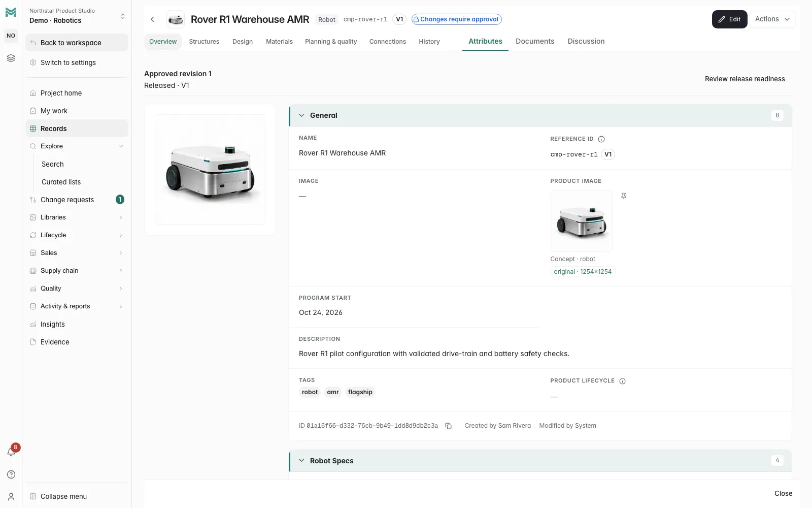Viewport: 812px width, 508px height.
Task: Click the My work clipboard icon
Action: tap(33, 111)
